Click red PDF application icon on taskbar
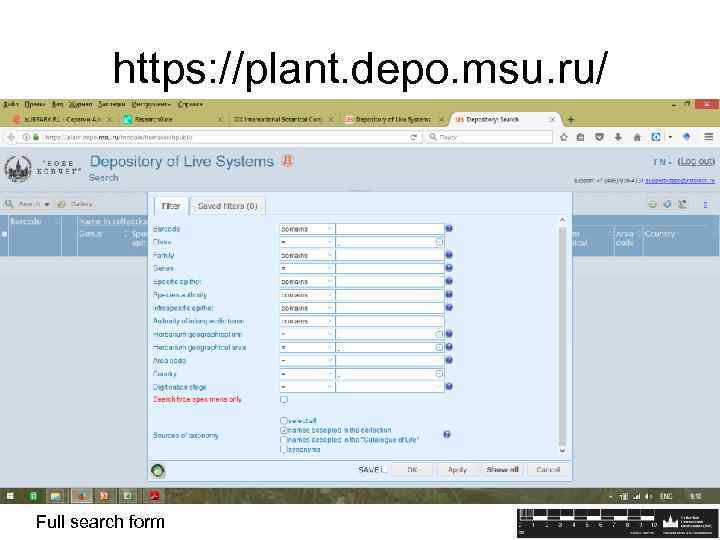This screenshot has width=720, height=540. click(x=154, y=496)
